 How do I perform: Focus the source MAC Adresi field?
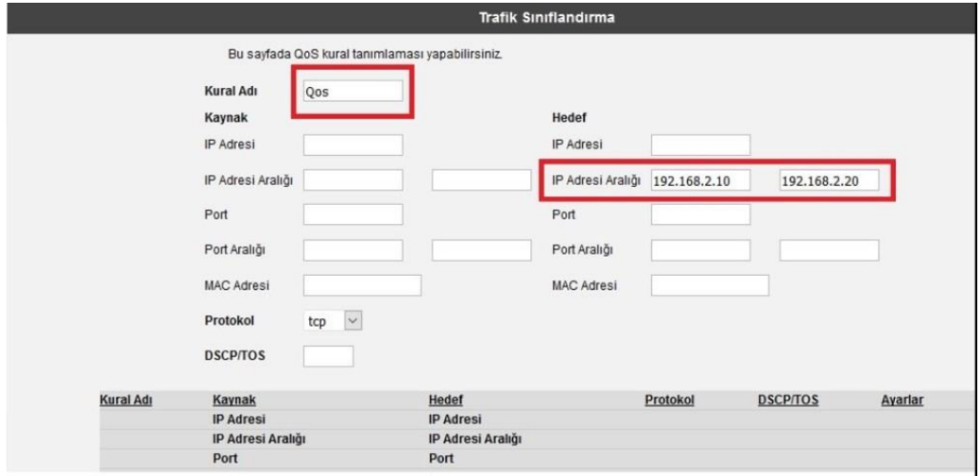click(x=362, y=285)
